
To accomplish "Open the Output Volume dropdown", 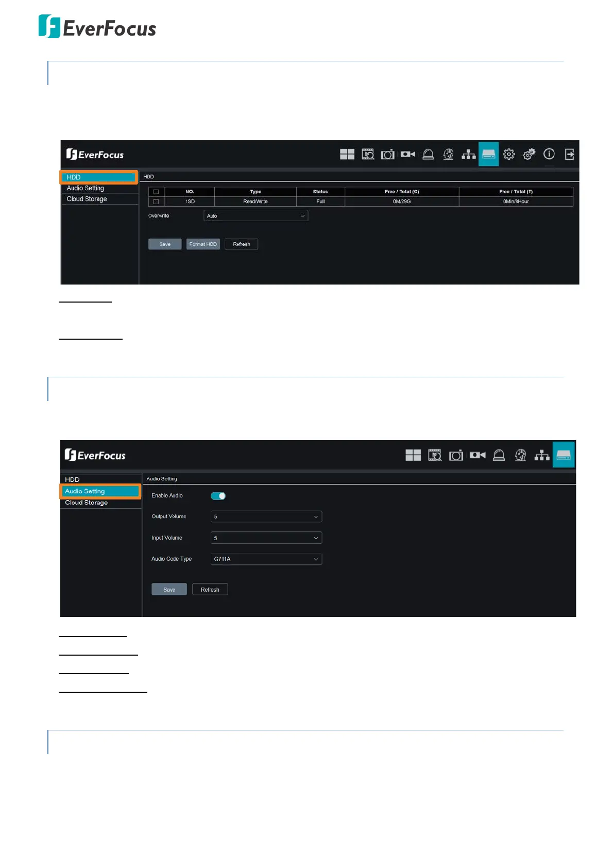I will click(266, 516).
